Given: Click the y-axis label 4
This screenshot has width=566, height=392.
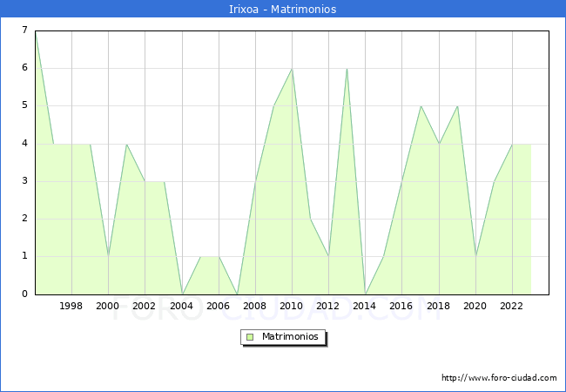Looking at the screenshot, I should [24, 144].
